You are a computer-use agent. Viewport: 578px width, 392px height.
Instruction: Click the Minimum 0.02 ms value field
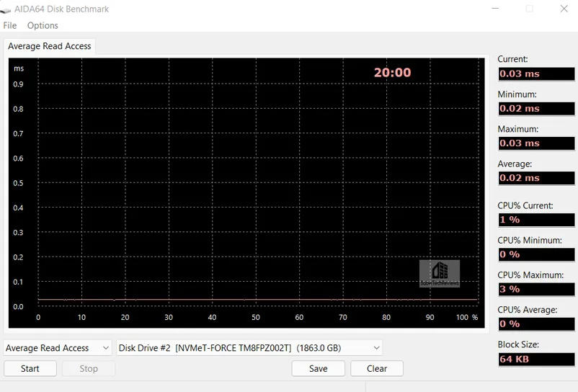(536, 109)
